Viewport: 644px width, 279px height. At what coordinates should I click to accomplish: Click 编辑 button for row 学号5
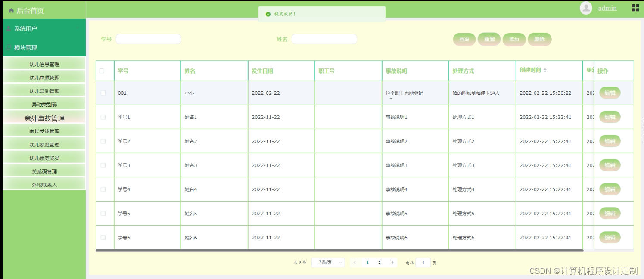click(x=610, y=214)
